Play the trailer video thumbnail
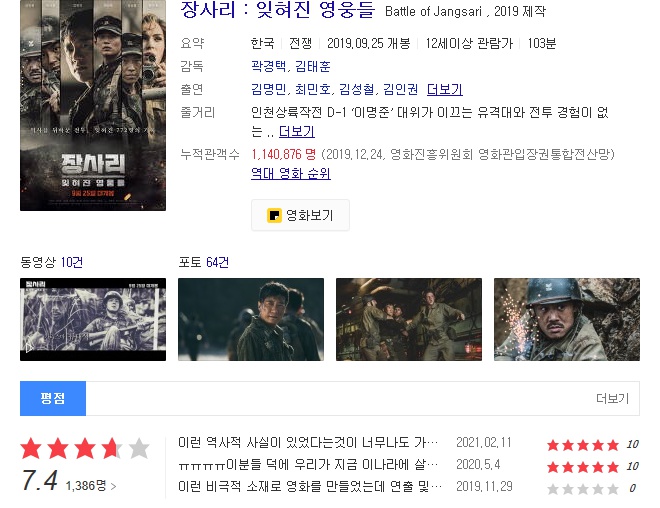 tap(93, 319)
